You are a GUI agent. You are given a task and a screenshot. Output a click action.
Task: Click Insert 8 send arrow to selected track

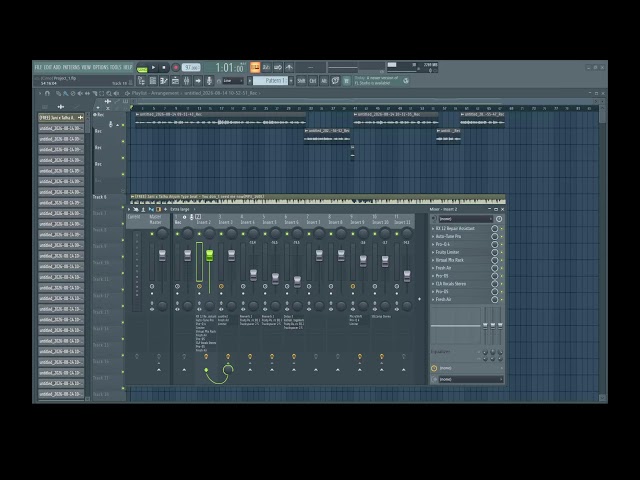[x=338, y=370]
